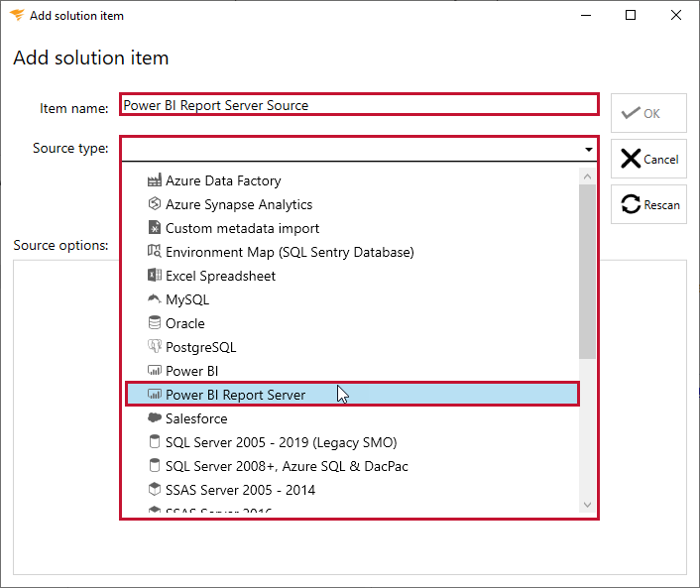Click the Oracle database icon

154,323
